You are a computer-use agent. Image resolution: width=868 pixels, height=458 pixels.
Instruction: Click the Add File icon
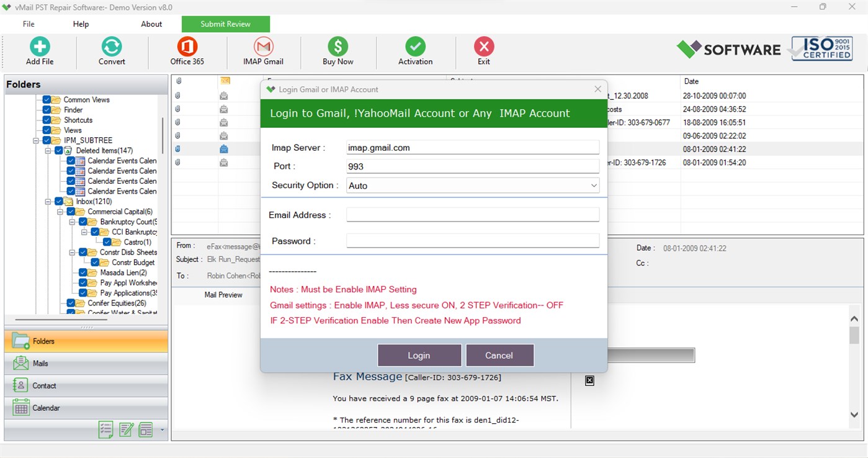click(39, 51)
